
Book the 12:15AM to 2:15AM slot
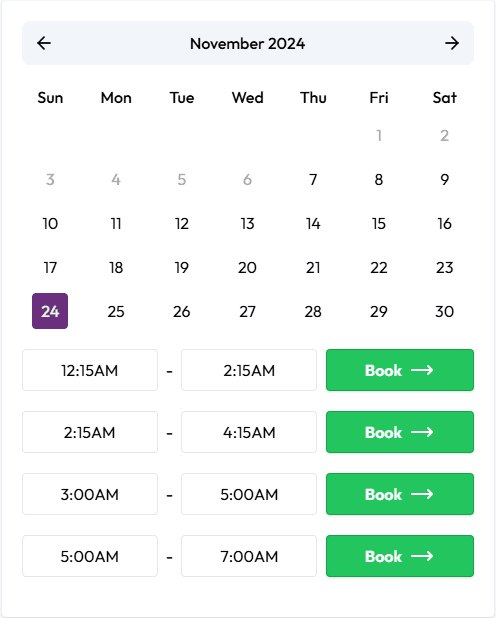[x=400, y=370]
